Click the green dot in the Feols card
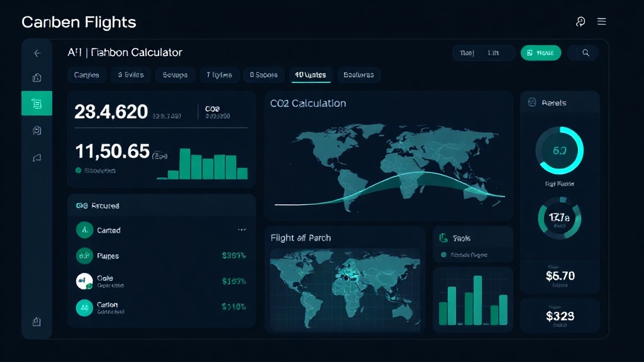Screen dimensions: 644x362 click(x=443, y=255)
